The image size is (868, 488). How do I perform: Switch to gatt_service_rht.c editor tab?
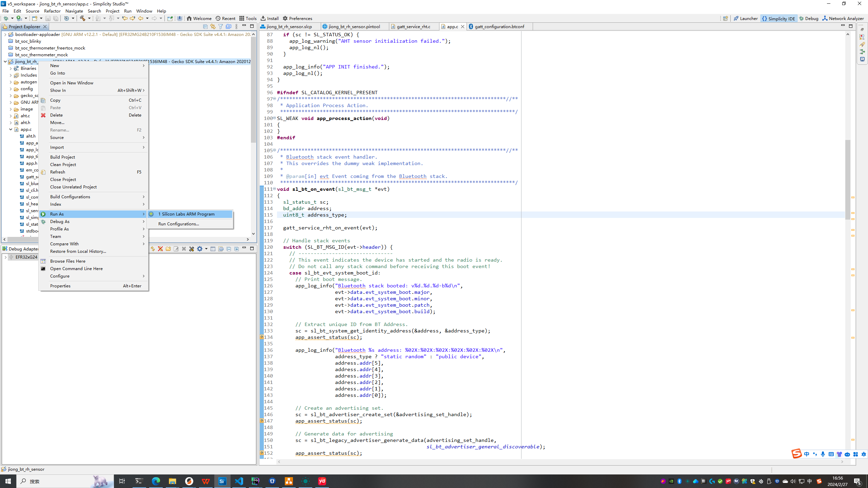[x=413, y=26]
